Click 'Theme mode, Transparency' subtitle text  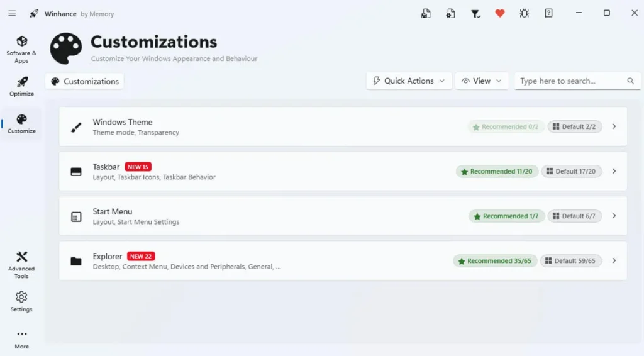click(136, 133)
